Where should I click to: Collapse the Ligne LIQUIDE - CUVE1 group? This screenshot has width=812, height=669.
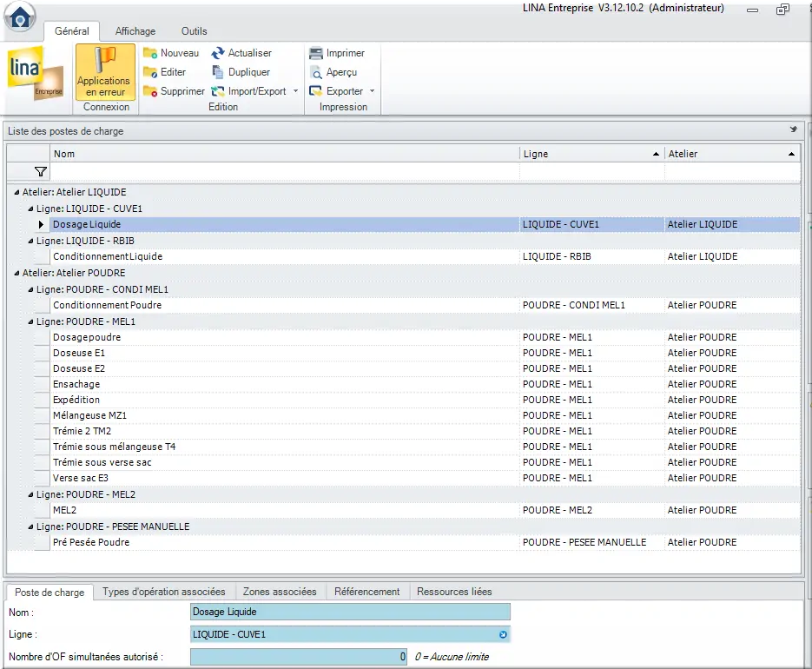click(x=30, y=209)
